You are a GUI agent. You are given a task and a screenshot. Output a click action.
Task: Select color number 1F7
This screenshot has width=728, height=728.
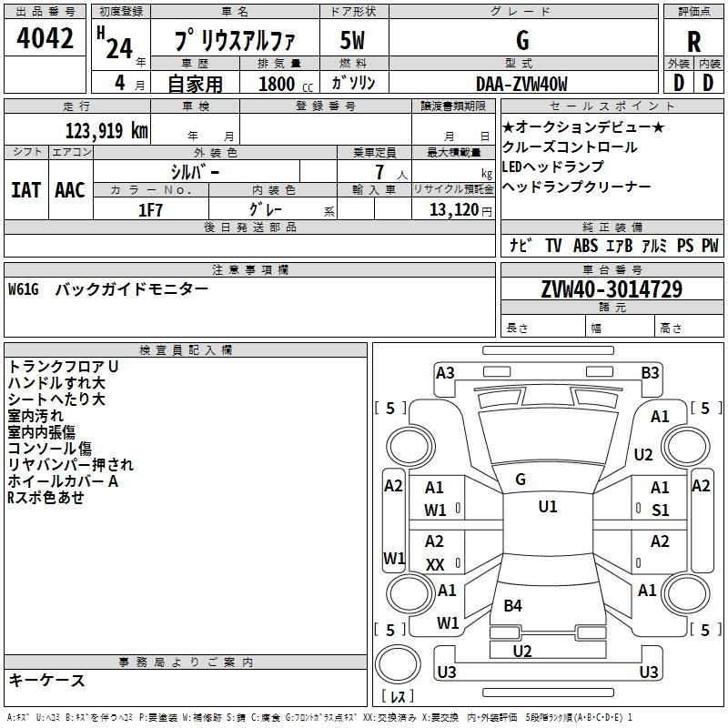coord(150,210)
